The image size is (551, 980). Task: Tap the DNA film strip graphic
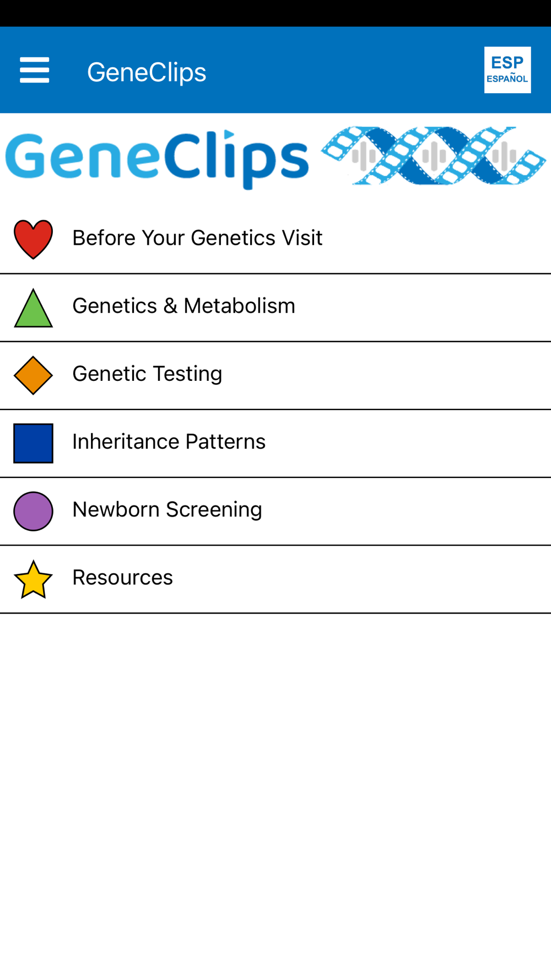[x=434, y=155]
